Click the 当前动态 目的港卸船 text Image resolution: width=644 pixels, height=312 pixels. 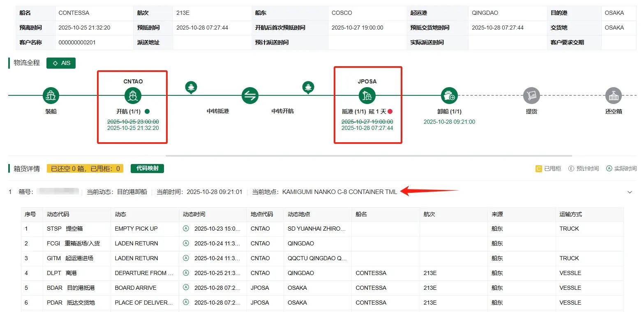[x=117, y=192]
